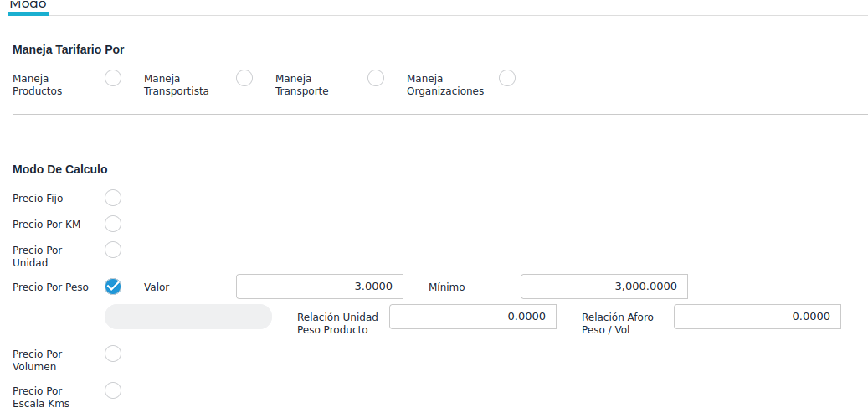Enable the Maneja Transportista checkbox
Screen dimensions: 868x413
[244, 78]
